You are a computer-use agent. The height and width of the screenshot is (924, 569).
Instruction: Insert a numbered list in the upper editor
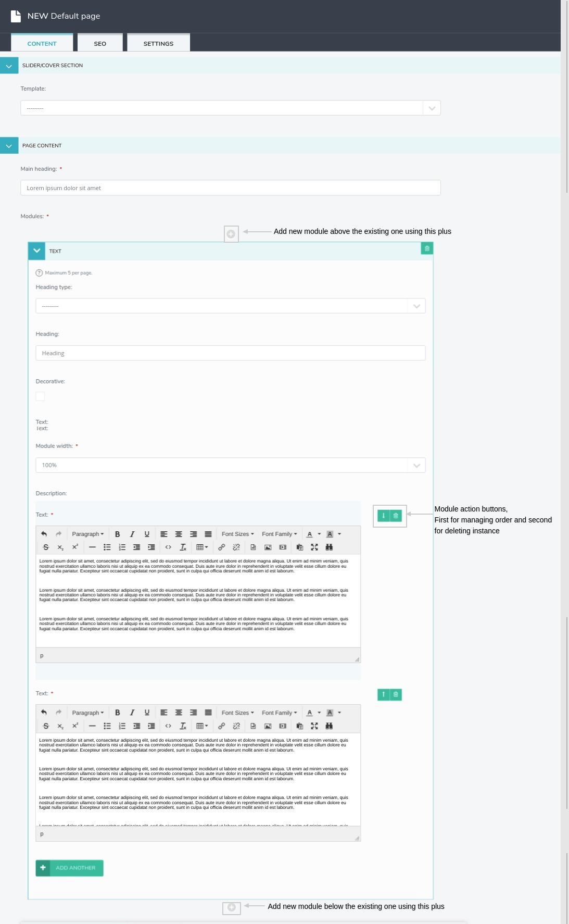[122, 547]
